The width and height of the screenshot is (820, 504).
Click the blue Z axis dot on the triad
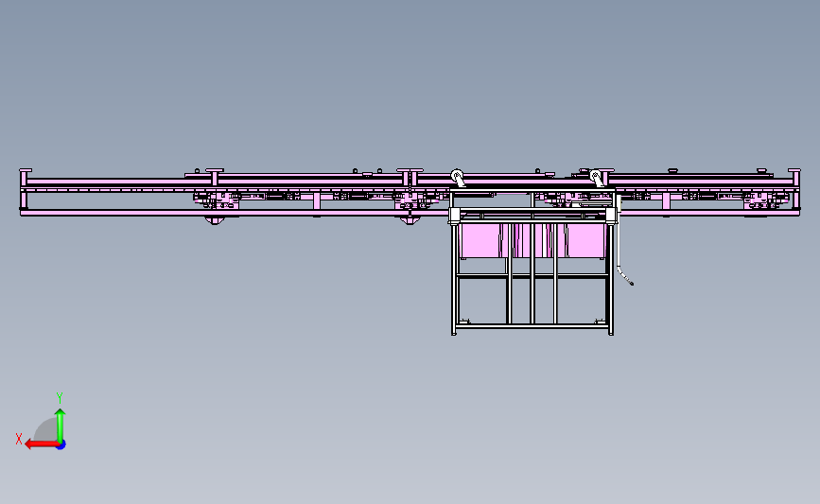tap(61, 444)
